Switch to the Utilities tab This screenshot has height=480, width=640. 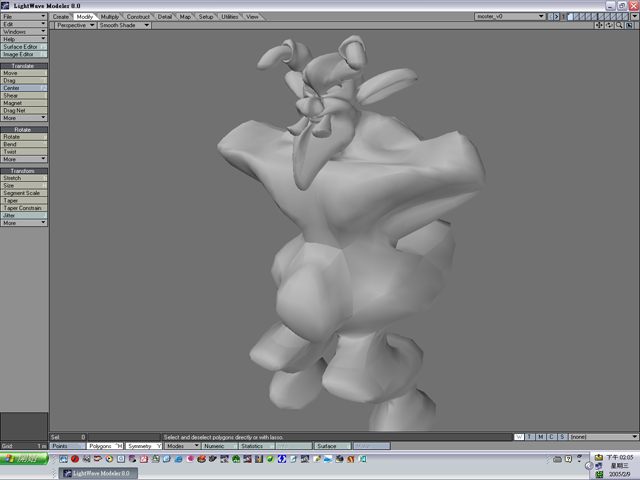(230, 17)
